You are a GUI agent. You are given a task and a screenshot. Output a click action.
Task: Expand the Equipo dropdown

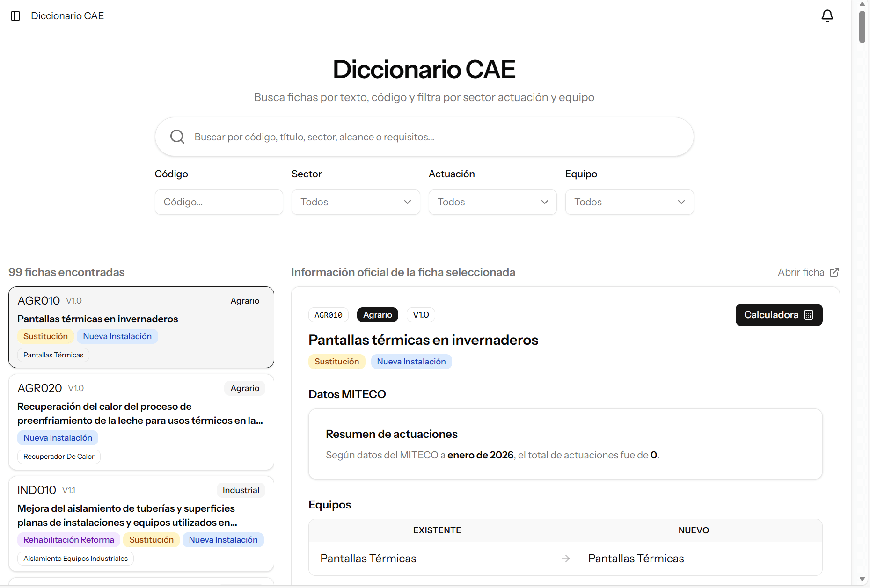point(629,202)
